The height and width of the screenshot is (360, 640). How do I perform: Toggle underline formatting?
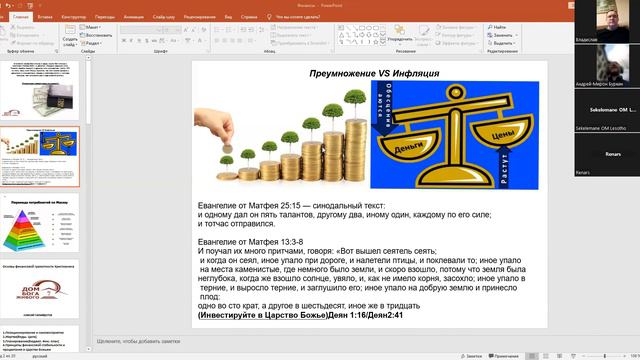point(139,40)
